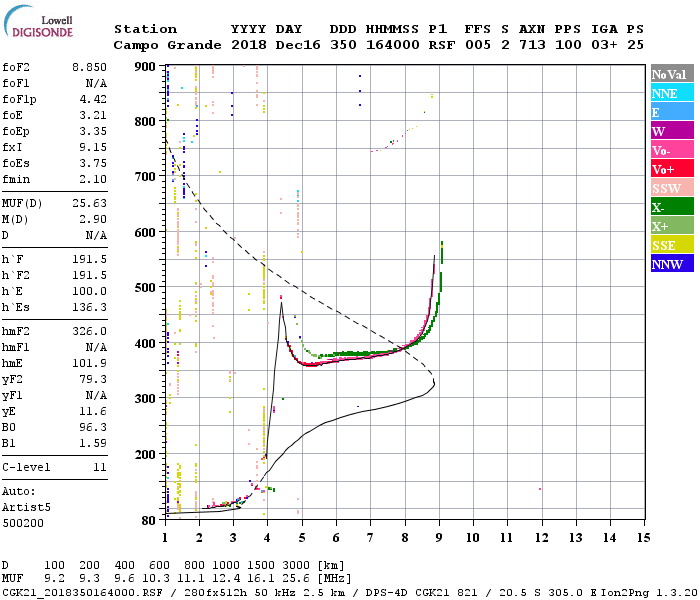
Task: Click the foF2 value 8.850
Action: coord(90,67)
